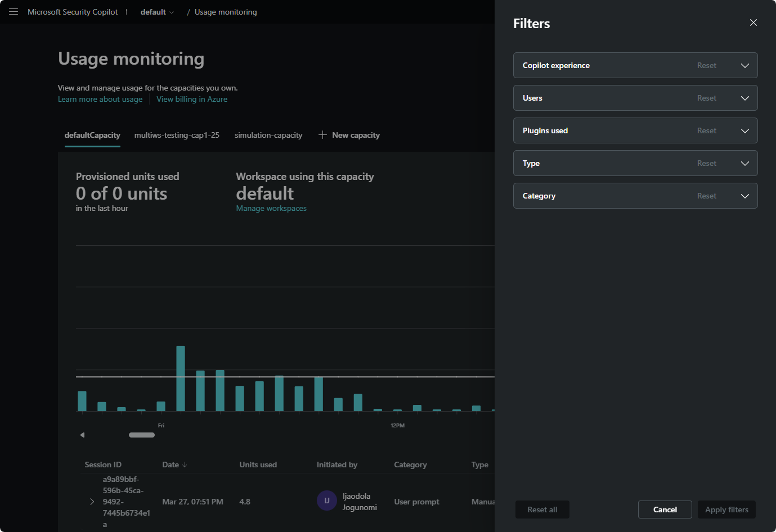Expand the Plugins used filter
The width and height of the screenshot is (776, 532).
[x=744, y=130]
